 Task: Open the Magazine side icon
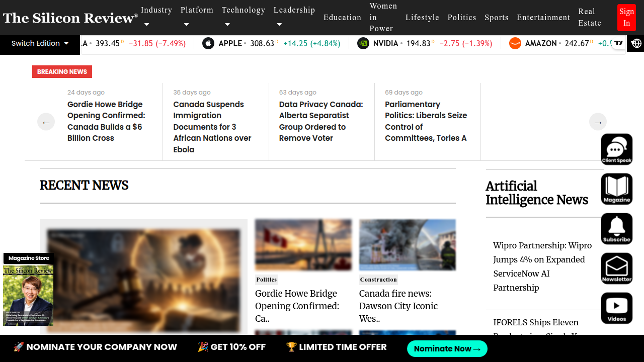point(617,189)
